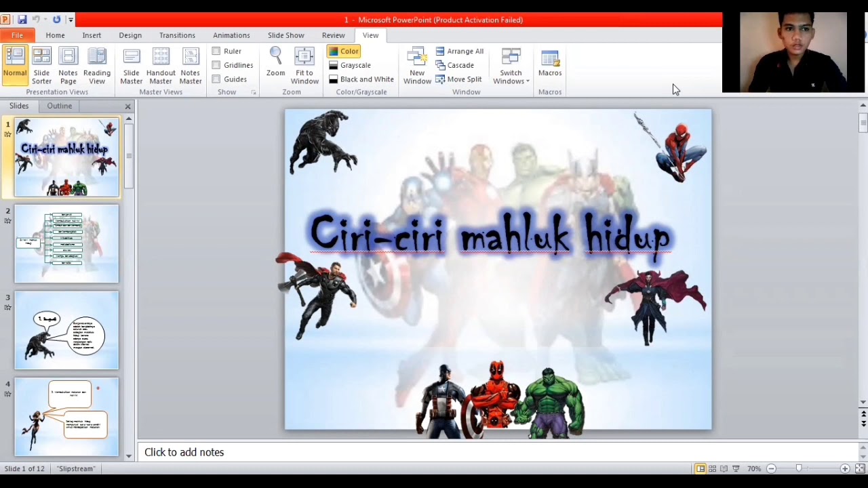
Task: Open the File tab
Action: (x=17, y=35)
